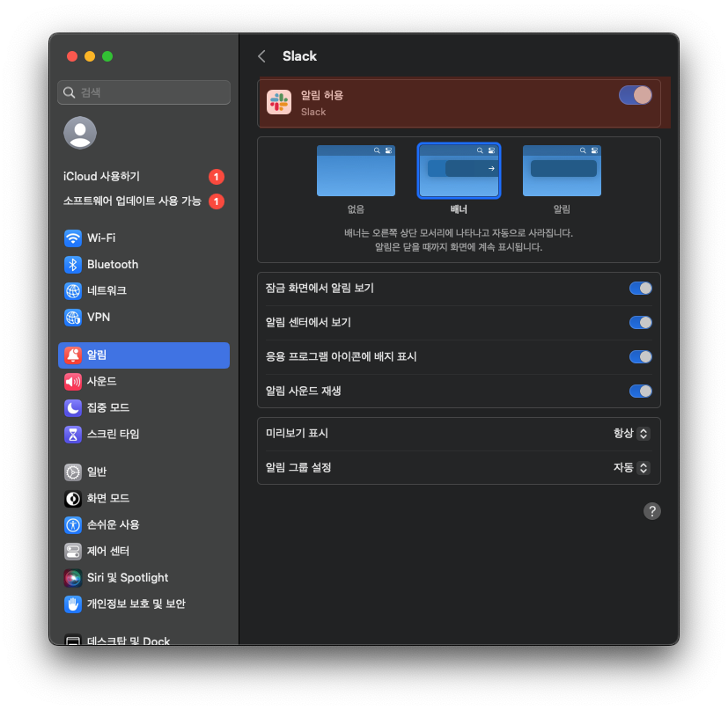Click the help question mark button
The image size is (728, 710).
coord(652,511)
